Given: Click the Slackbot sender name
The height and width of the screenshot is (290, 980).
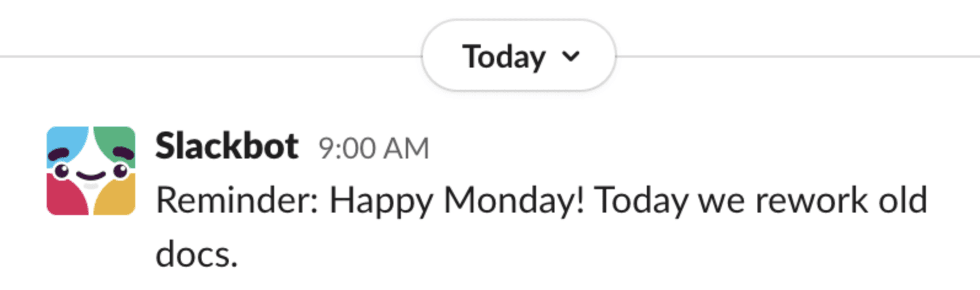Looking at the screenshot, I should [226, 147].
